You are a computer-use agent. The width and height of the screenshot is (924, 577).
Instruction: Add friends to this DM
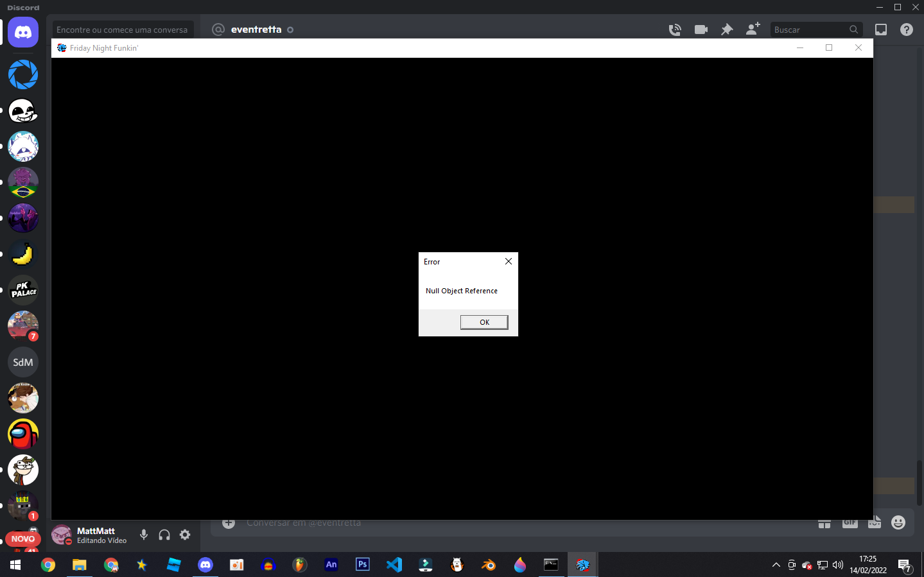pyautogui.click(x=752, y=29)
